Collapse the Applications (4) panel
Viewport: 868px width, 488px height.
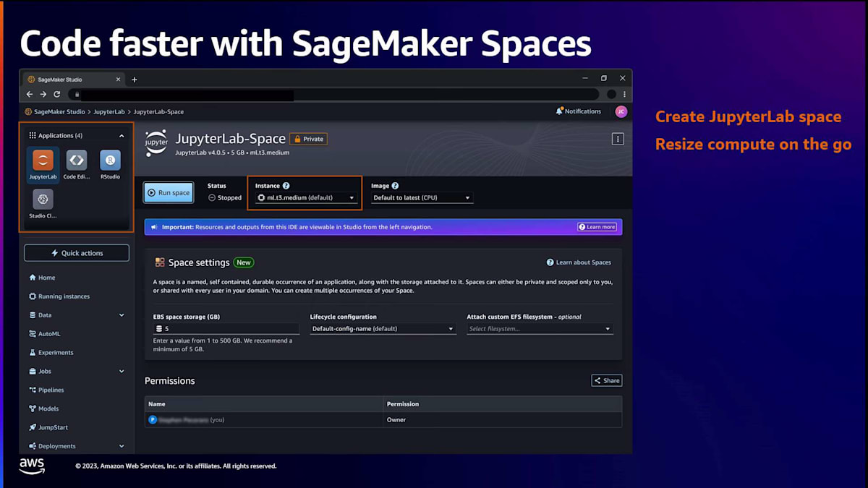[122, 135]
